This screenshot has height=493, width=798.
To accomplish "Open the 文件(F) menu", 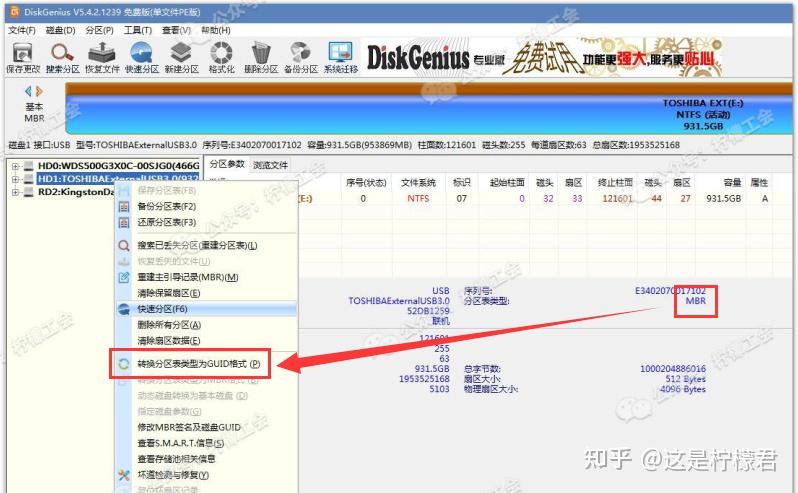I will (22, 30).
